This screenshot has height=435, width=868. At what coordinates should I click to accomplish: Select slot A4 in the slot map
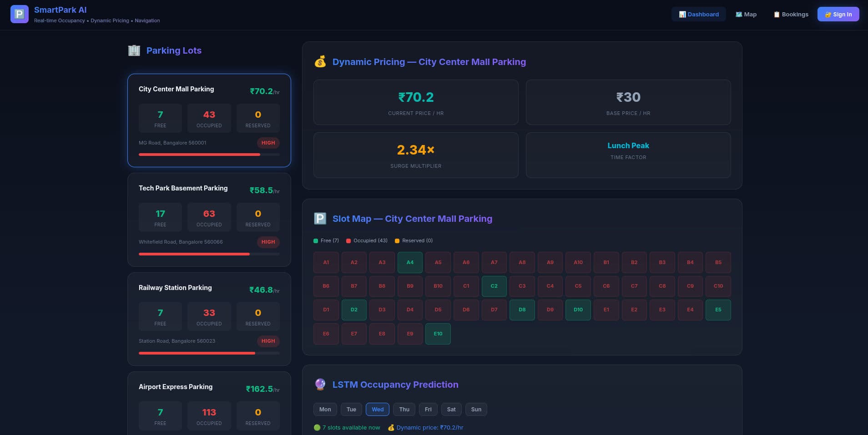410,262
